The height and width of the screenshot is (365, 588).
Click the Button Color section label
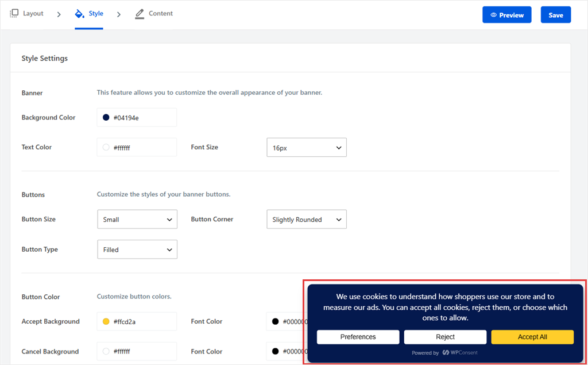(x=41, y=297)
